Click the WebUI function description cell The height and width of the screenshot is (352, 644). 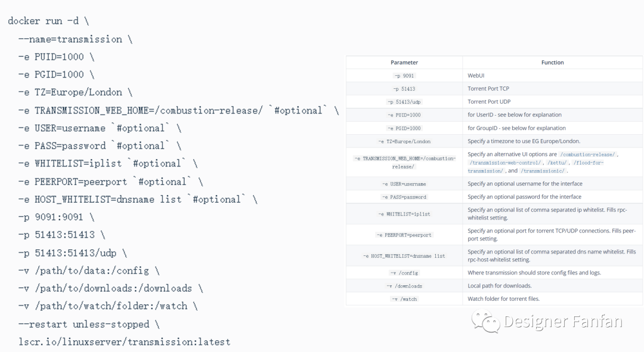click(476, 76)
